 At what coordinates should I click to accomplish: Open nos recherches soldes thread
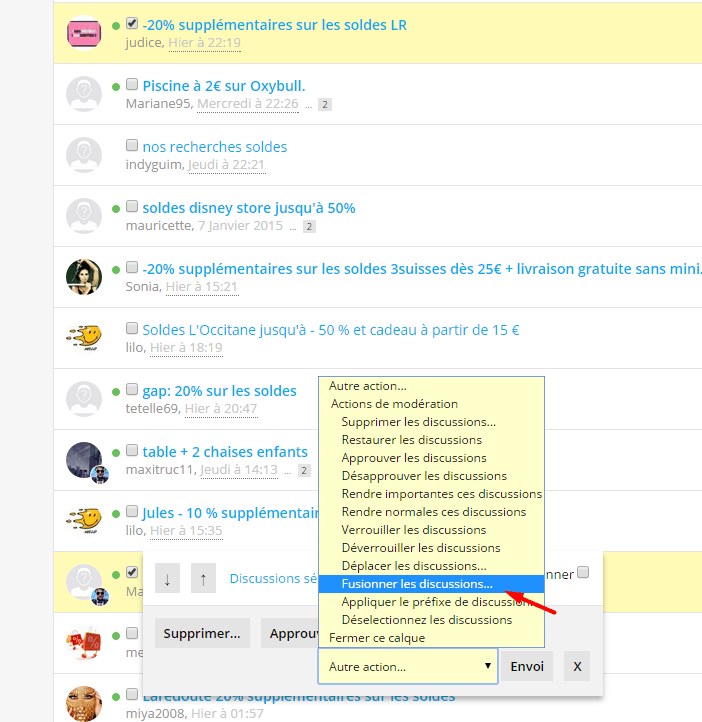click(x=215, y=147)
